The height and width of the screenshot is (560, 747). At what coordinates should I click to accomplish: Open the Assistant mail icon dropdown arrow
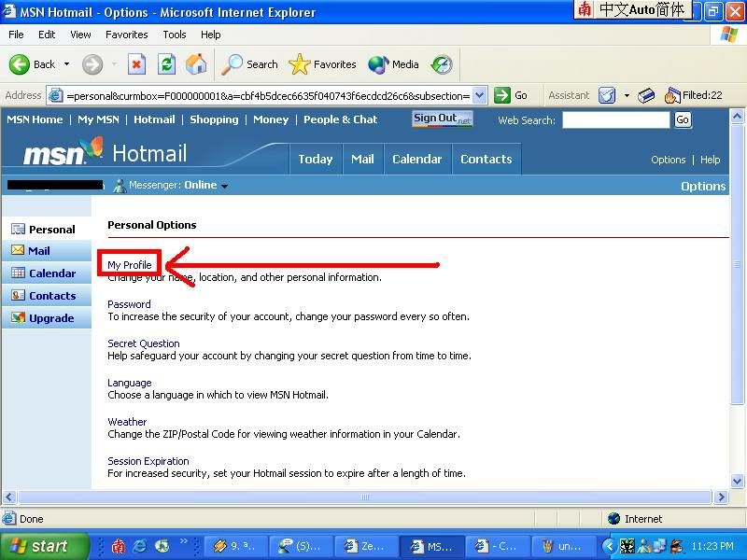tap(627, 96)
